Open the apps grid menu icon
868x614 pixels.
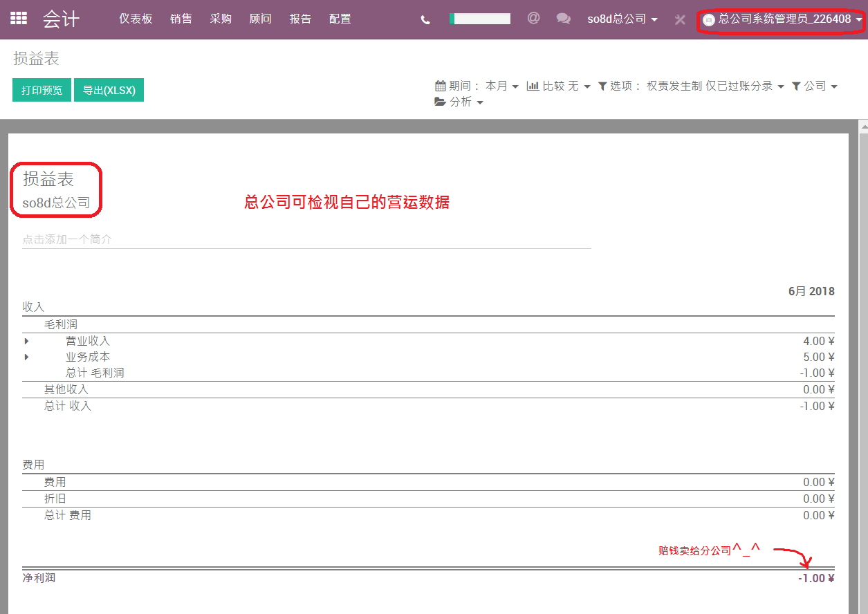pos(19,19)
